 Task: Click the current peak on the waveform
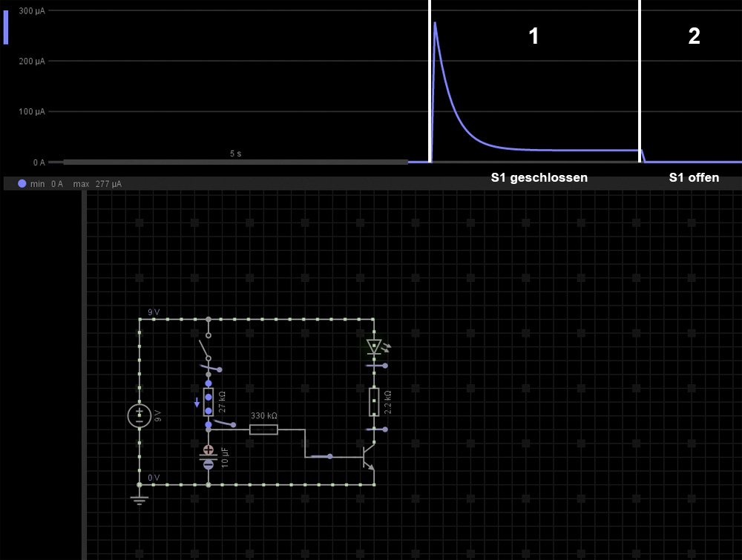pos(435,24)
